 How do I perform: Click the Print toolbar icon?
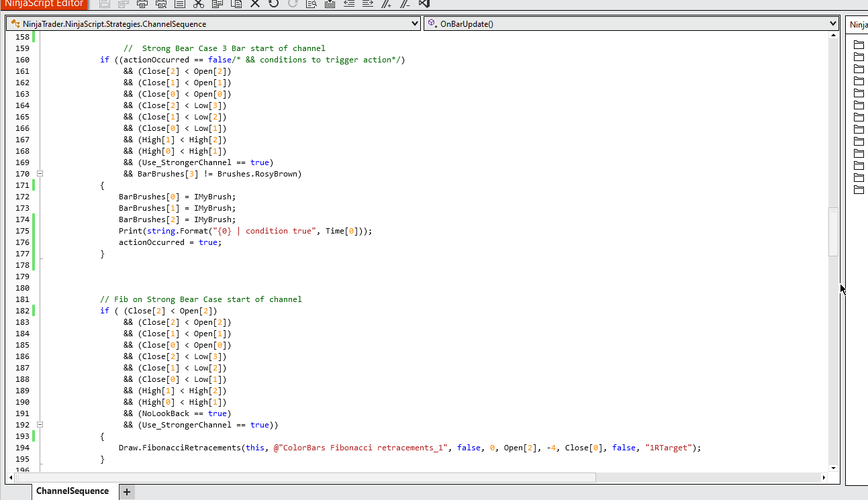(x=142, y=4)
